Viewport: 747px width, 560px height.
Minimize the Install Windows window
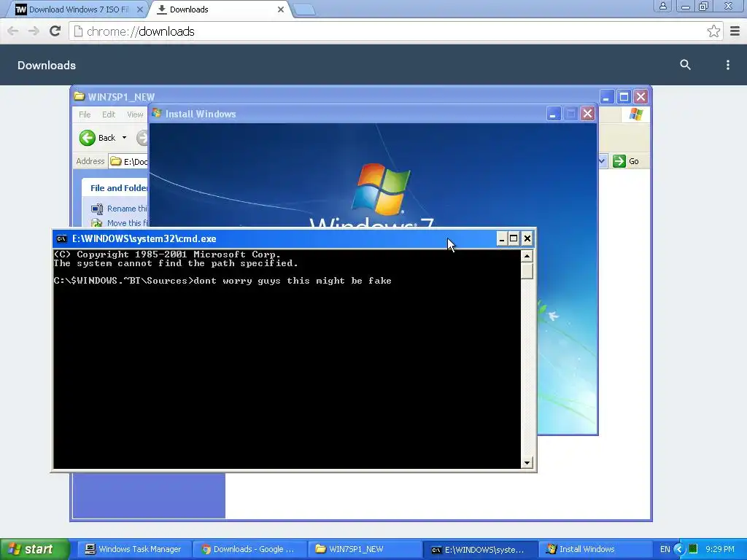554,114
